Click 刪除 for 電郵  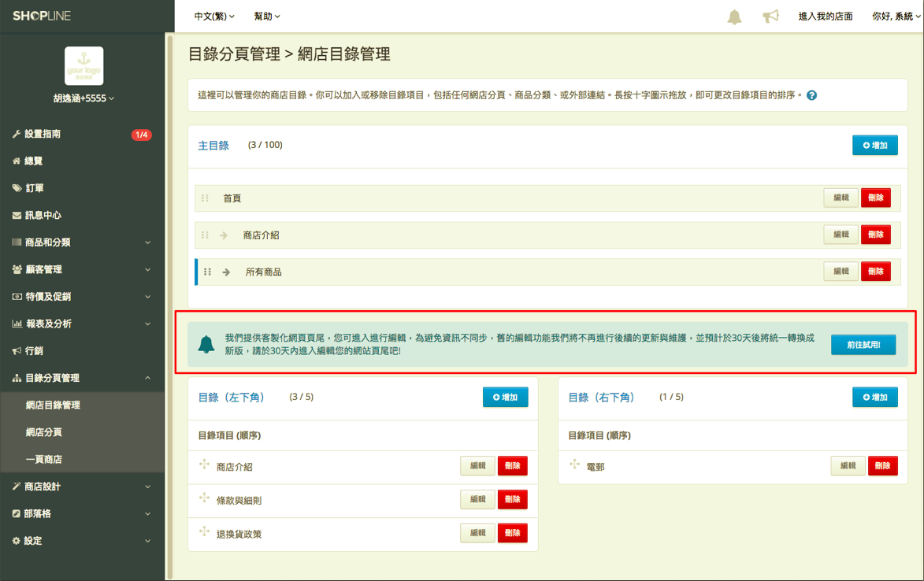coord(883,465)
